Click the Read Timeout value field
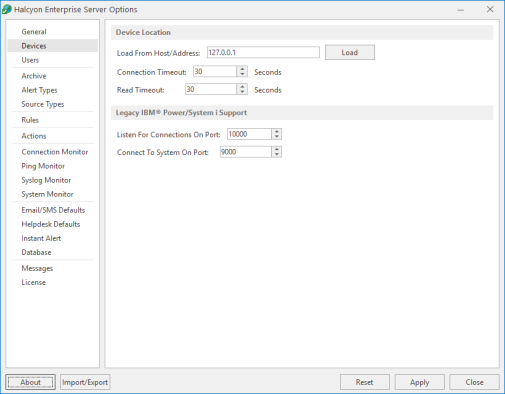The width and height of the screenshot is (505, 394). [x=211, y=89]
